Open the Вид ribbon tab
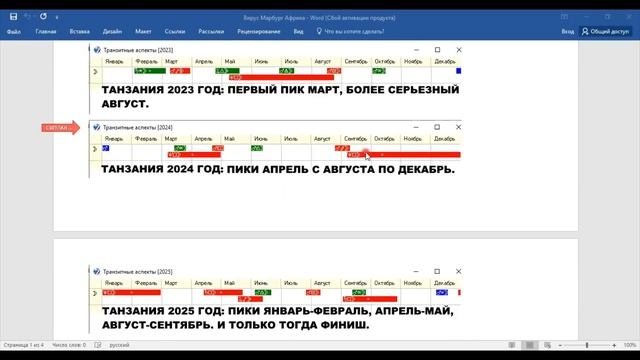 (298, 31)
